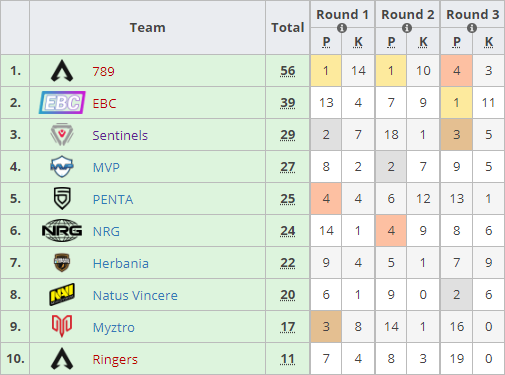Open the 789 team link
Screen dimensions: 505x375
[x=104, y=71]
